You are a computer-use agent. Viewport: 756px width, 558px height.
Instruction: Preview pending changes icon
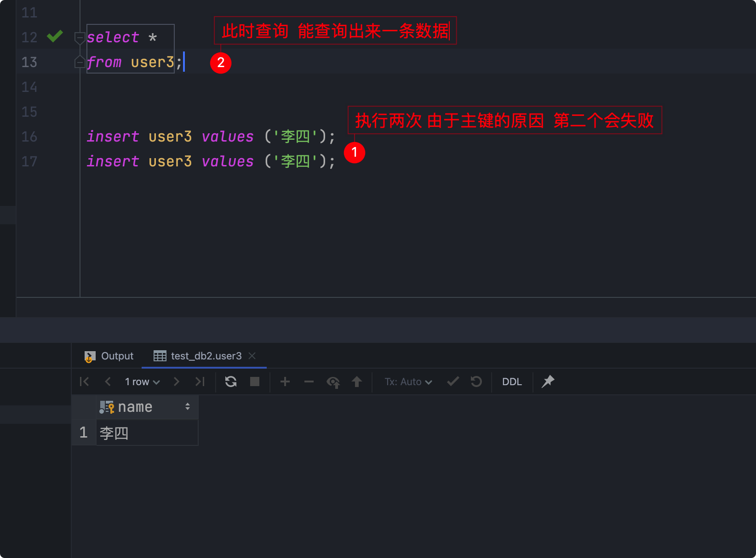(333, 381)
